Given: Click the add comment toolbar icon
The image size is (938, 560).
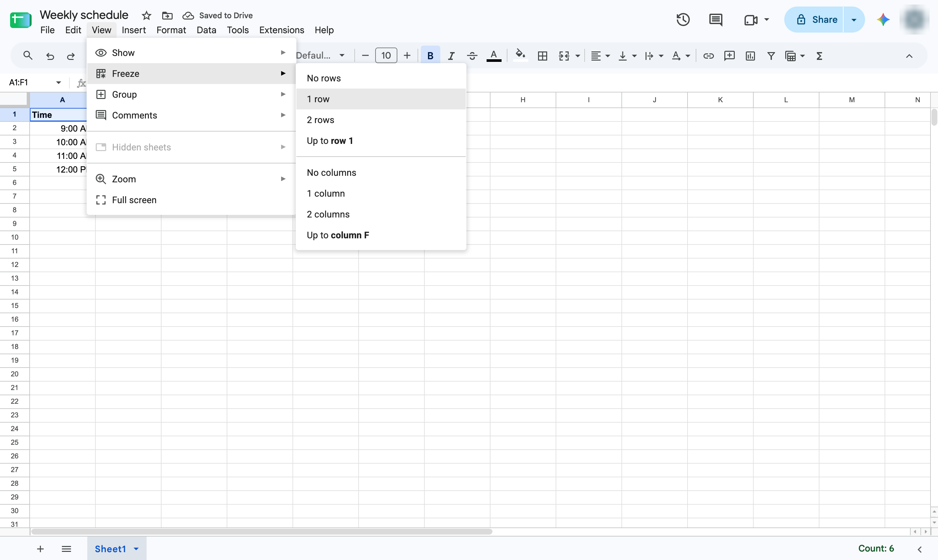Looking at the screenshot, I should [x=729, y=56].
